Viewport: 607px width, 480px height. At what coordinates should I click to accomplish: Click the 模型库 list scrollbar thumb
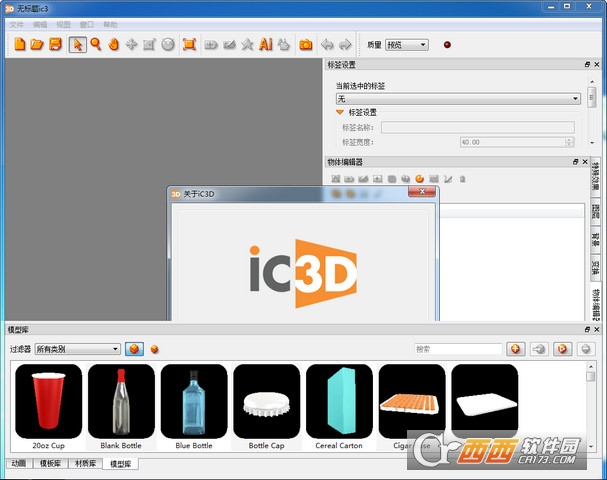coord(591,377)
